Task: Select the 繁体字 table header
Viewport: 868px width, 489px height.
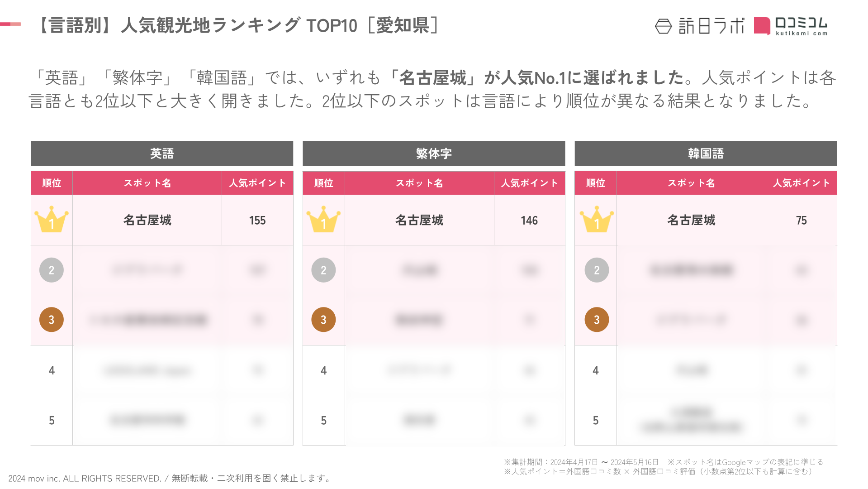Action: coord(434,153)
